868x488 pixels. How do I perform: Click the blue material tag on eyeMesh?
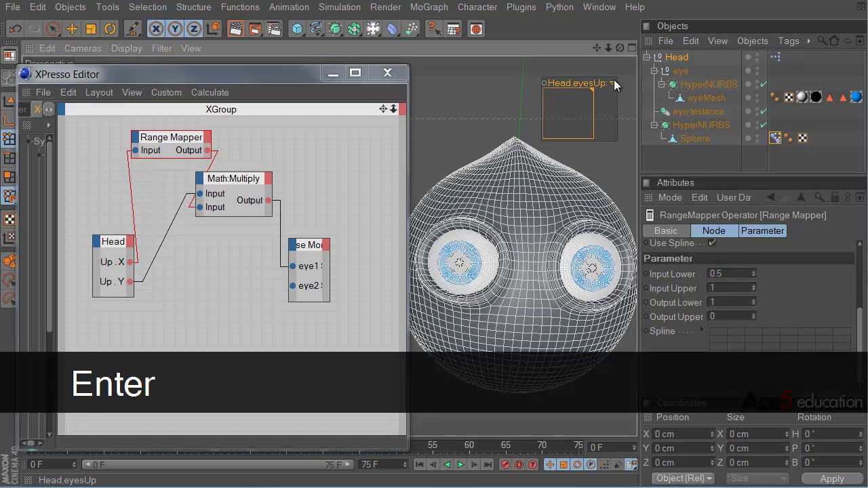click(856, 98)
